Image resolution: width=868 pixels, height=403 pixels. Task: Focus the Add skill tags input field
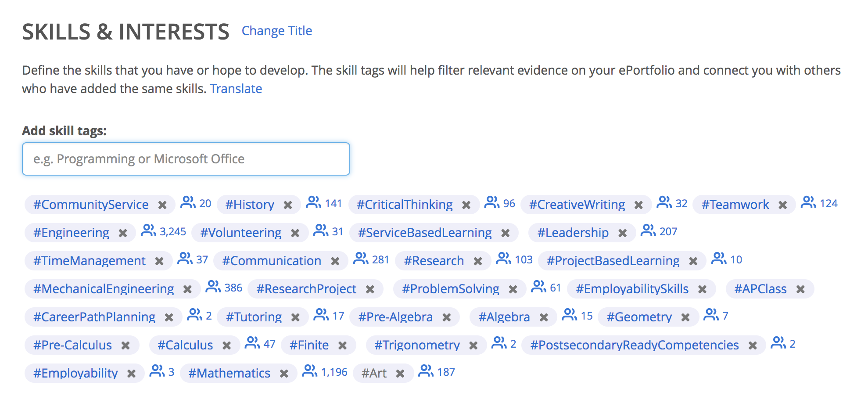tap(186, 159)
